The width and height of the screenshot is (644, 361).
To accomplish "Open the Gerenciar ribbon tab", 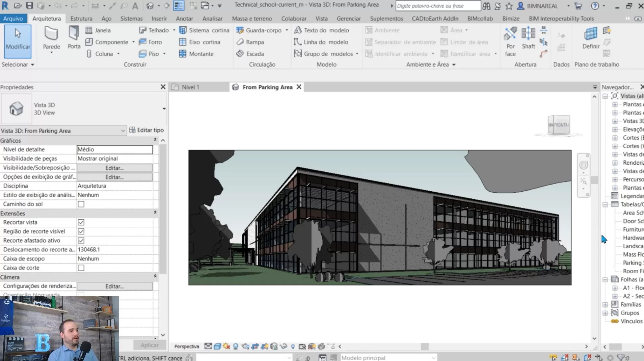I will tap(349, 19).
